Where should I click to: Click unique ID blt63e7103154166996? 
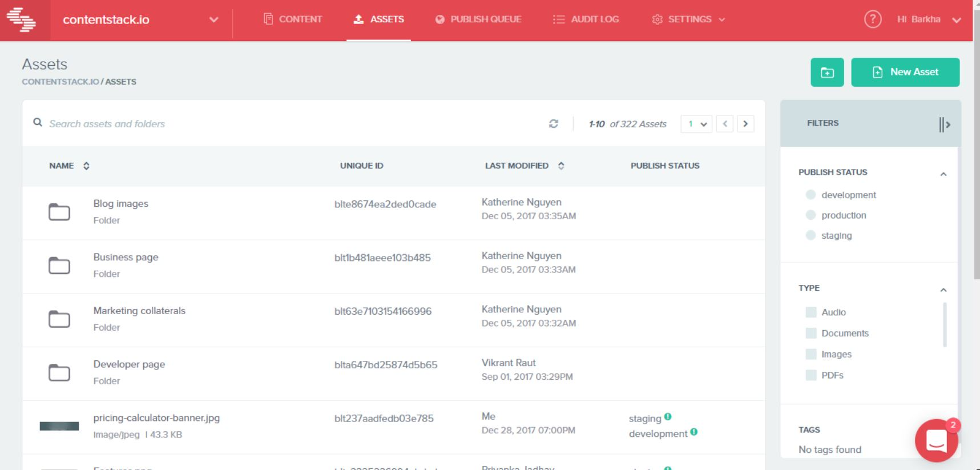click(383, 311)
